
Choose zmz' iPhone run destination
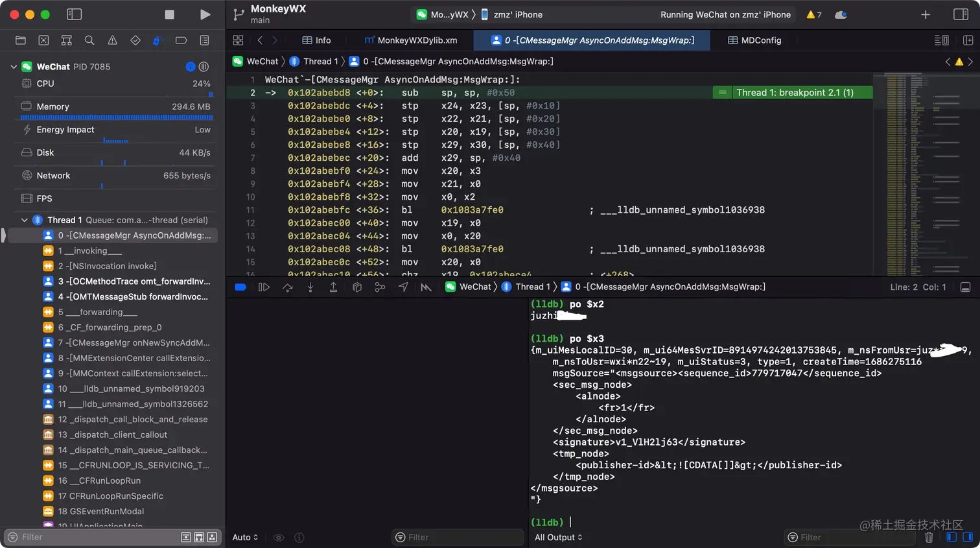(511, 14)
